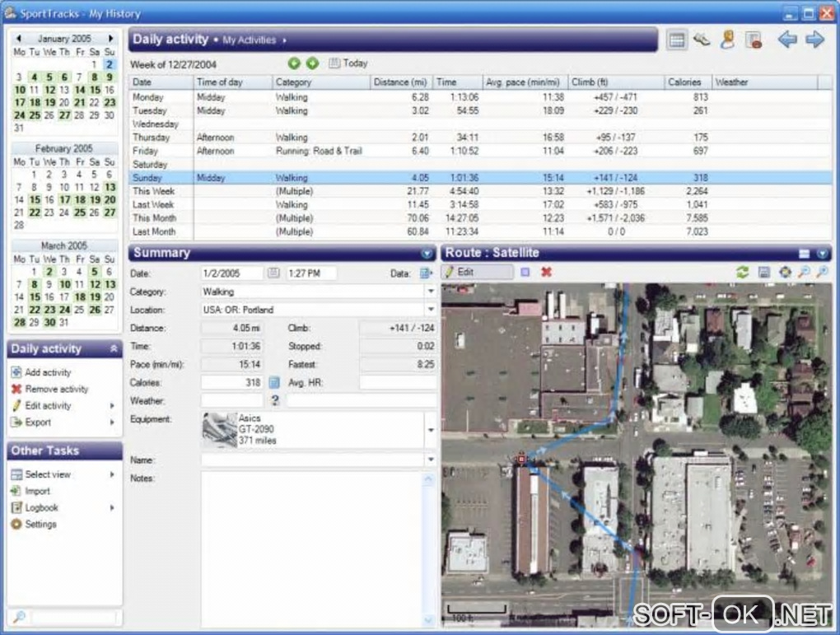
Task: Go back with the blue left arrow
Action: point(787,39)
